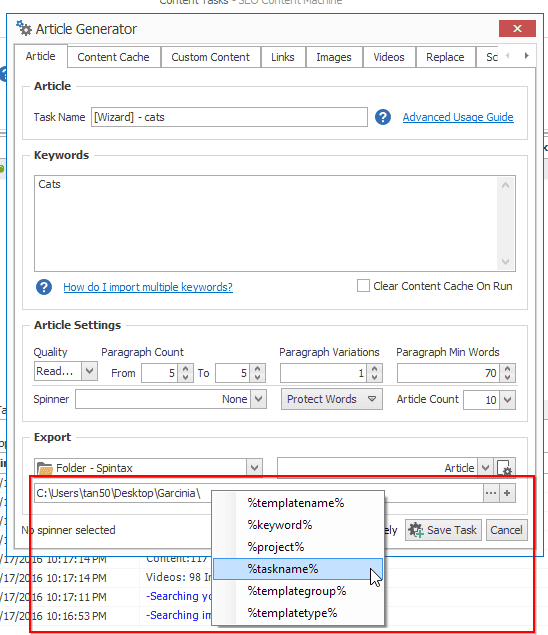Open the Quality dropdown
This screenshot has height=635, width=548.
pos(90,371)
